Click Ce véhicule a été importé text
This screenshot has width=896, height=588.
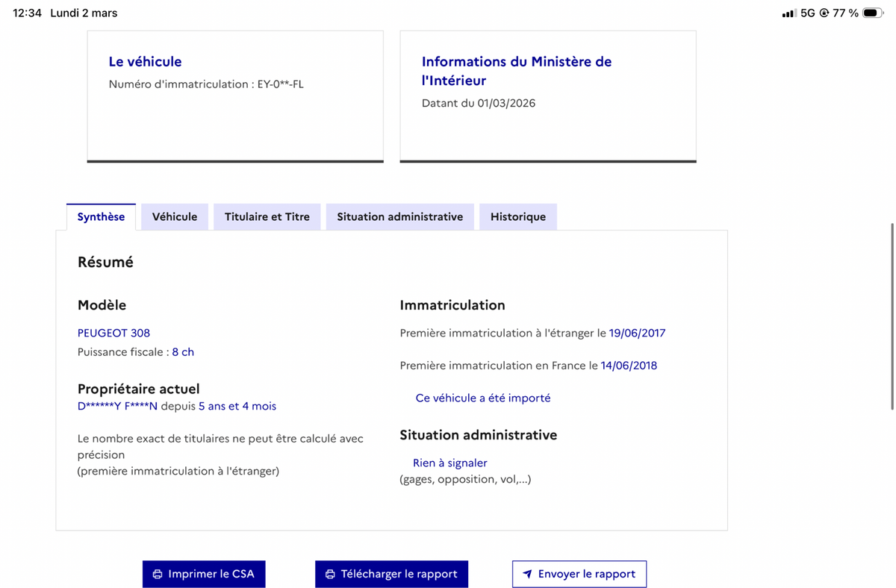pyautogui.click(x=483, y=398)
